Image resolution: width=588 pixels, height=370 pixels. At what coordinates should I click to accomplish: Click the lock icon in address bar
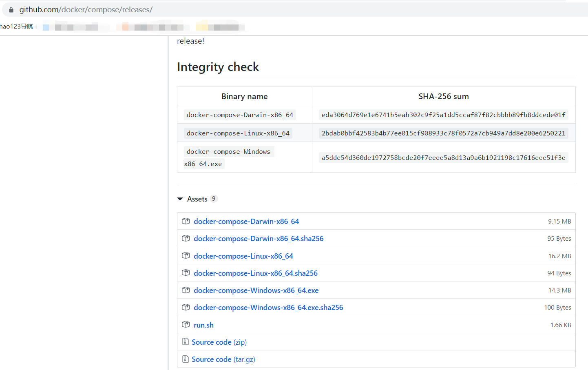tap(11, 10)
